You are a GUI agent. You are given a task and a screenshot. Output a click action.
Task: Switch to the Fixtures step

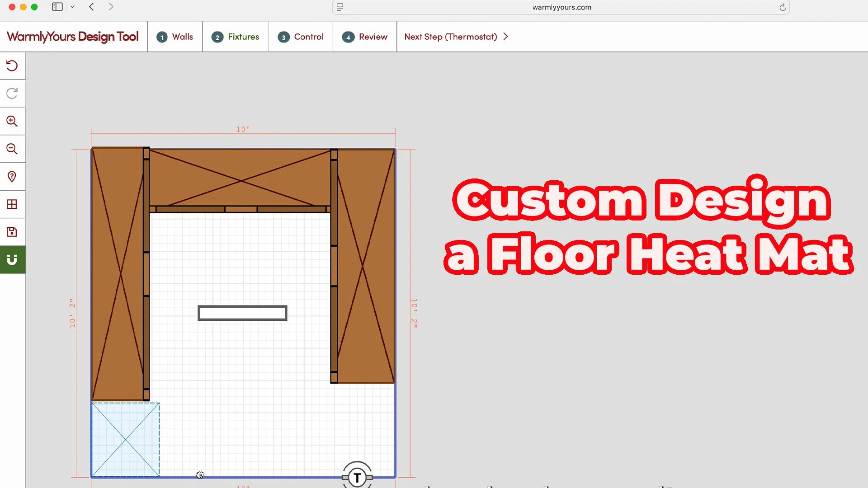[235, 37]
